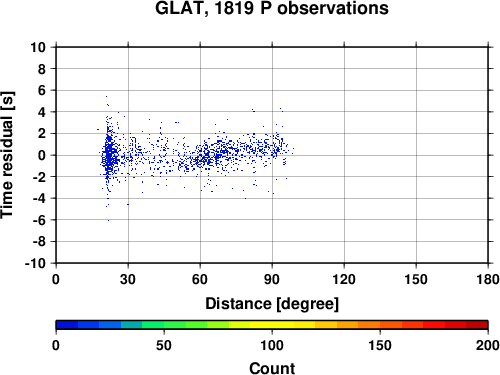Click the x-axis tick label 120

pos(344,279)
